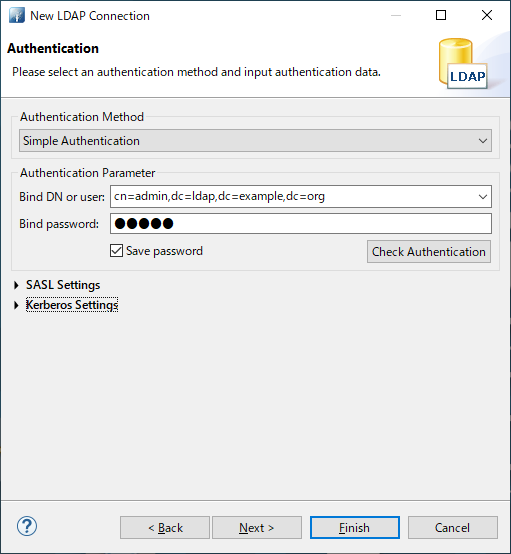Image resolution: width=511 pixels, height=554 pixels.
Task: Click the Check Authentication button
Action: (x=429, y=252)
